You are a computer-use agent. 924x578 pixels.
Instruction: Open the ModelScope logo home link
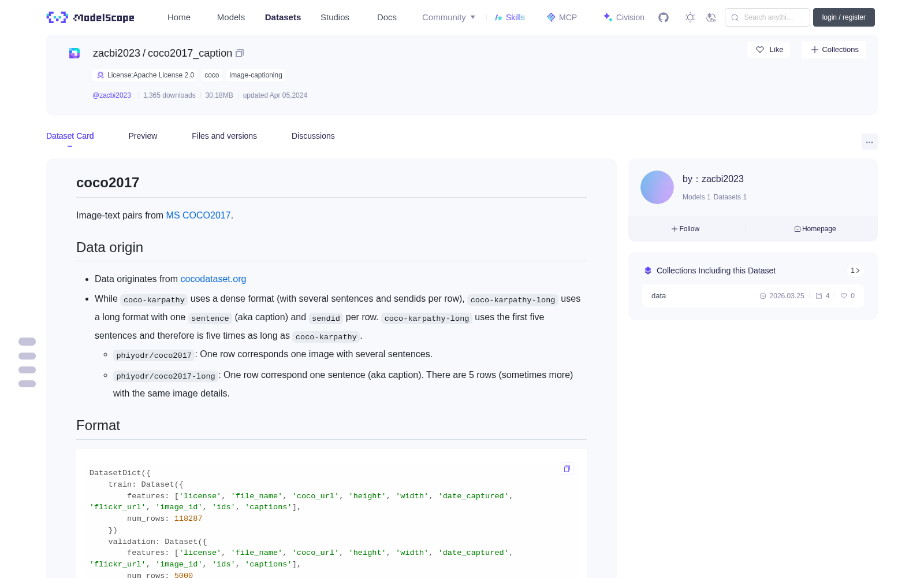90,17
